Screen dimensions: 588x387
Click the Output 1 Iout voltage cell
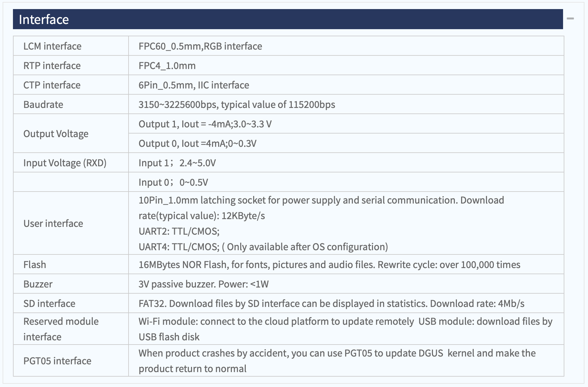[346, 124]
